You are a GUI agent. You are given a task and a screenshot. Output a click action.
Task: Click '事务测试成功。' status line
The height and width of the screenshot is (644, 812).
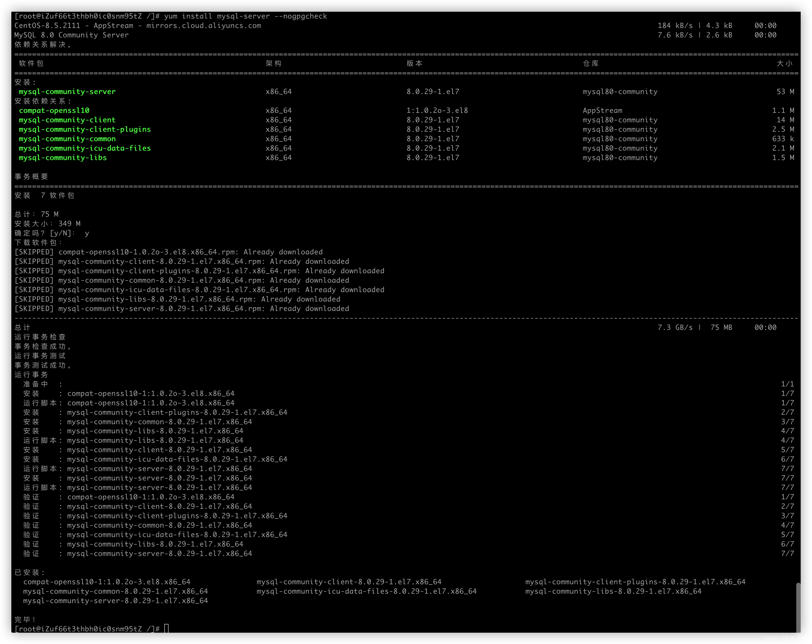(43, 365)
